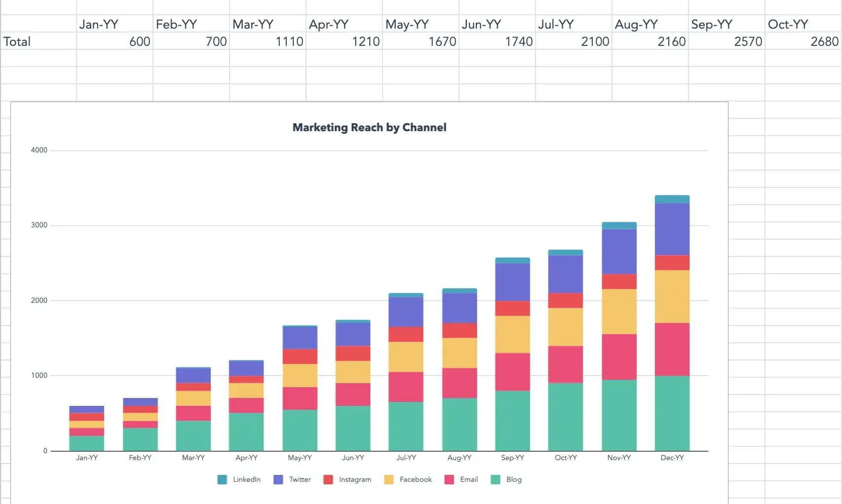Click the Oct-YY total cell 2680
The width and height of the screenshot is (842, 504).
[803, 41]
